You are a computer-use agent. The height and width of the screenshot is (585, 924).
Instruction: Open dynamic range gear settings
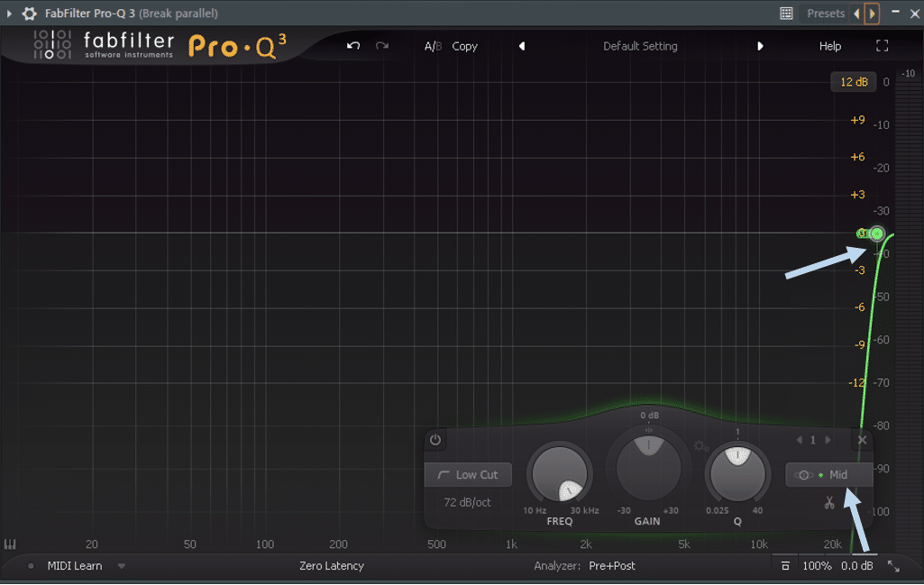(x=700, y=446)
